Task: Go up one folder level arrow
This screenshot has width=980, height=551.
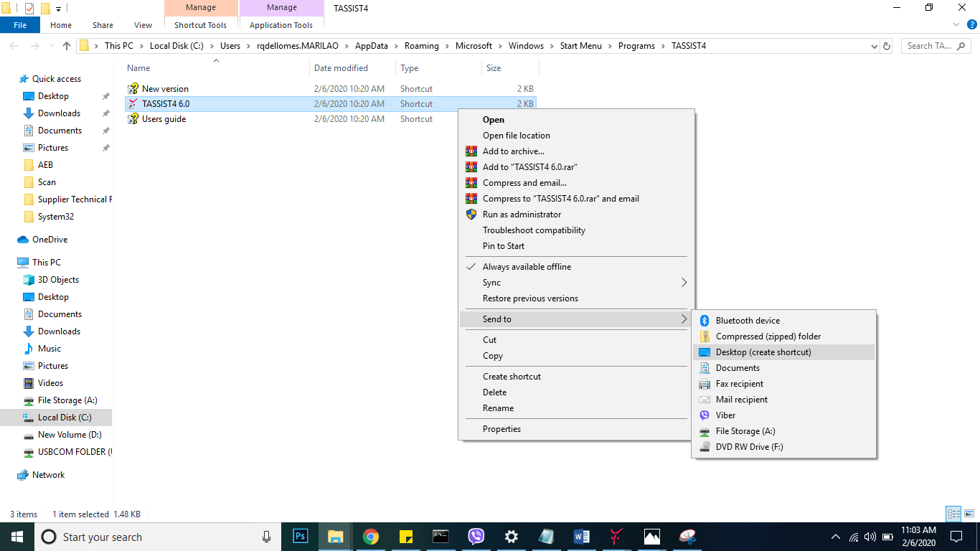Action: point(67,46)
